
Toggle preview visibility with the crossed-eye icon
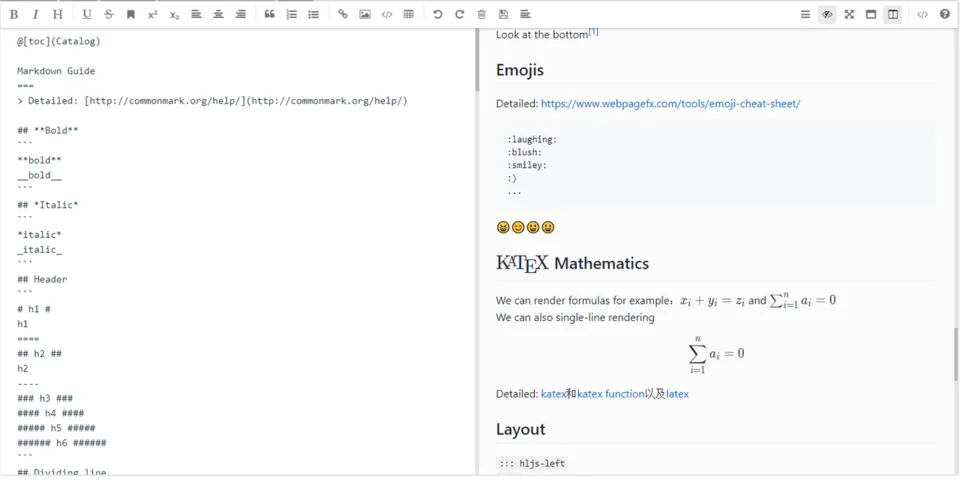click(827, 15)
